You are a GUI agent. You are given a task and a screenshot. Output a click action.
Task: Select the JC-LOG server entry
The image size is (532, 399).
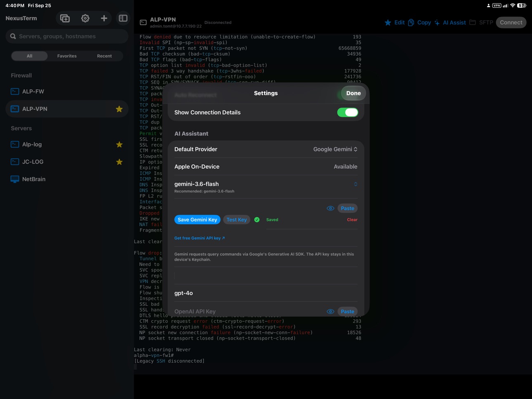coord(67,162)
